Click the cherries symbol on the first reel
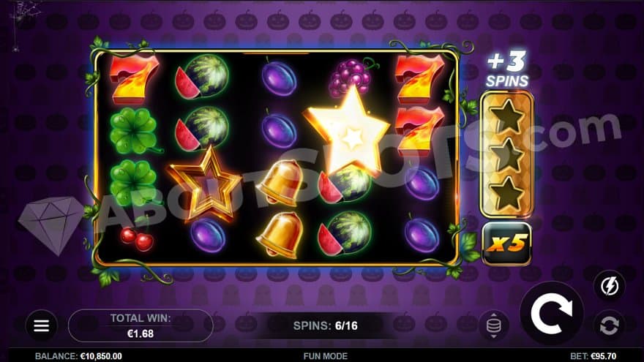 pyautogui.click(x=137, y=238)
